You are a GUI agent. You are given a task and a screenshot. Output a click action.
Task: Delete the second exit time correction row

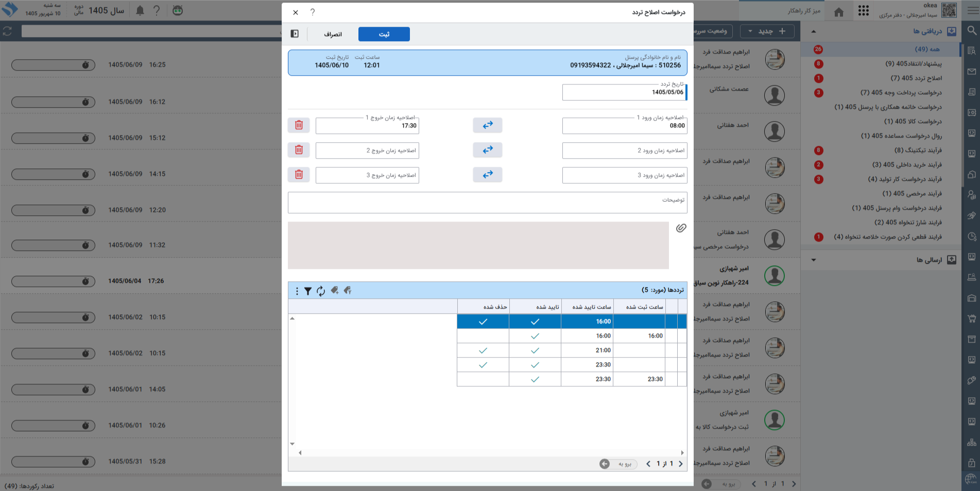299,149
